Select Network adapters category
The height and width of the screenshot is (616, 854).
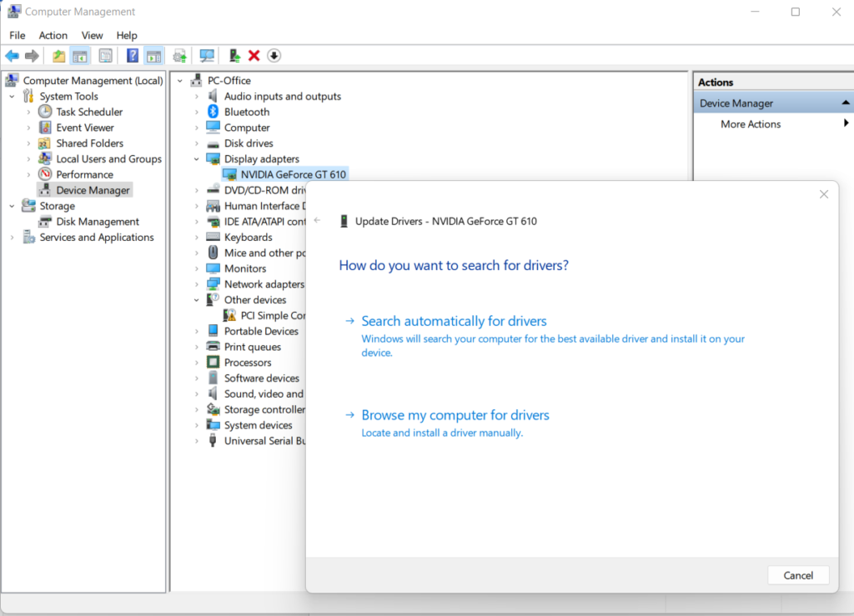pos(264,284)
